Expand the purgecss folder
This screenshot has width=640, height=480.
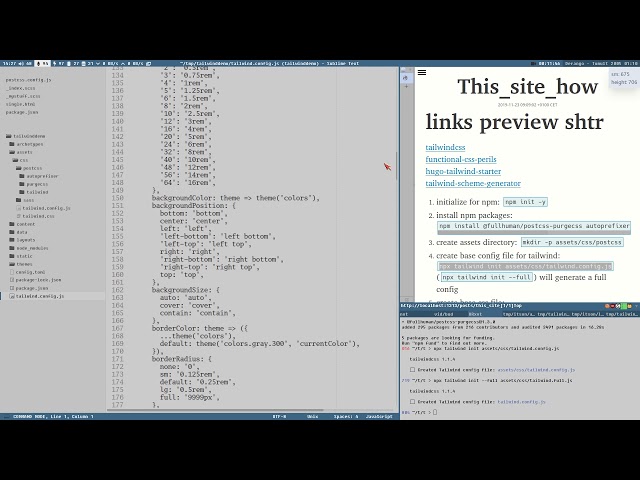pyautogui.click(x=33, y=184)
